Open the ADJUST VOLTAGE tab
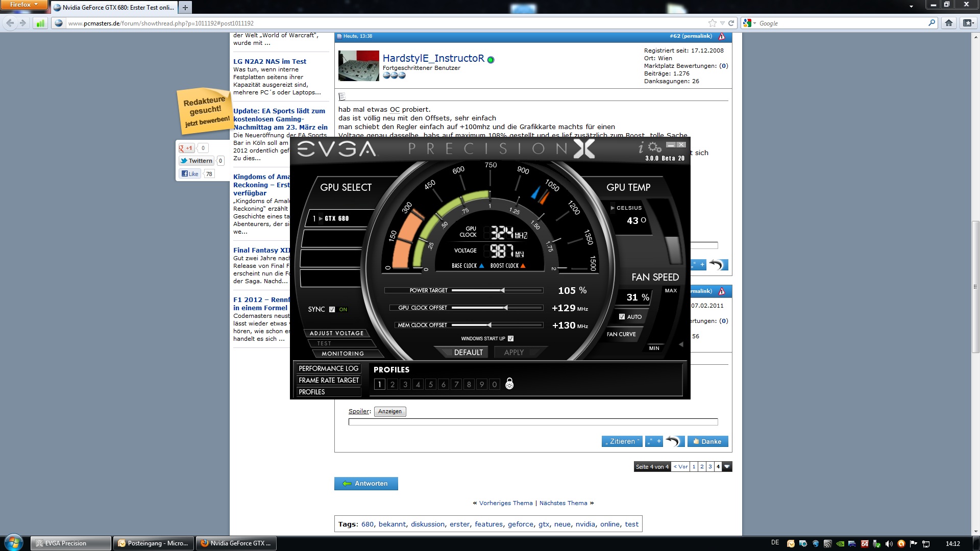 tap(337, 333)
